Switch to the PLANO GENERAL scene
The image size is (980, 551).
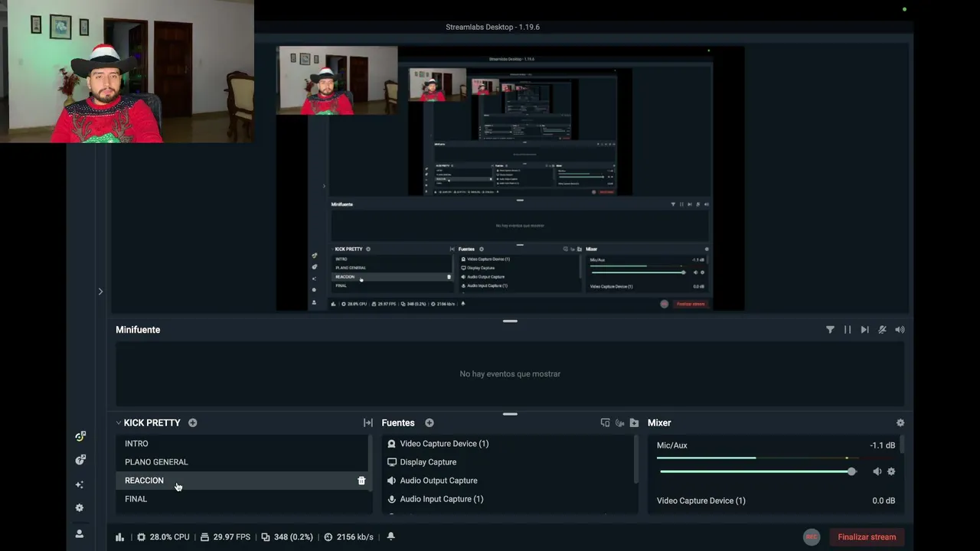click(x=243, y=462)
